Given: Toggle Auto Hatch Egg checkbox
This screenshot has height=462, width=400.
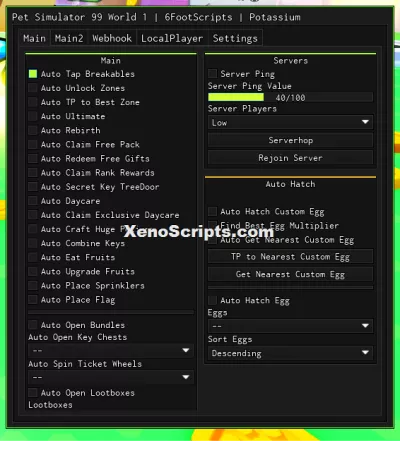Looking at the screenshot, I should [212, 300].
